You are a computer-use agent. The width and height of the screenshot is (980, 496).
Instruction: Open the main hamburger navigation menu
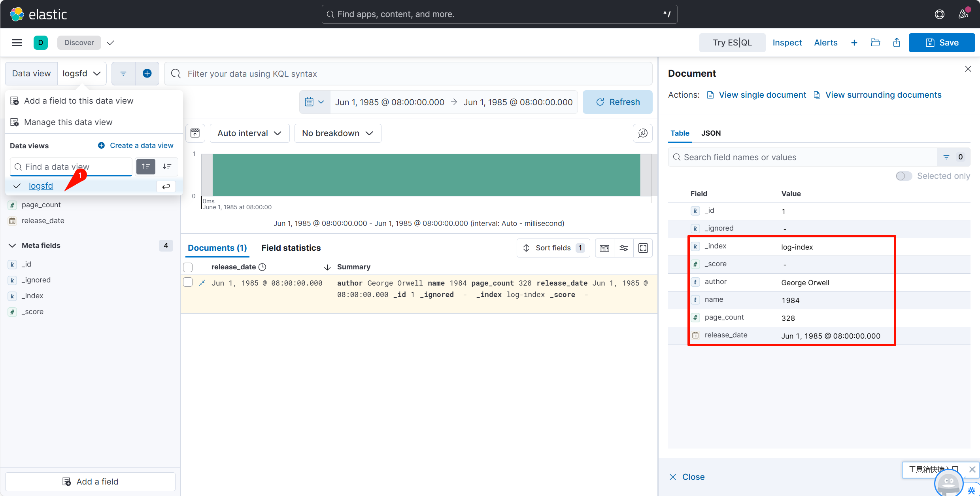[x=17, y=43]
